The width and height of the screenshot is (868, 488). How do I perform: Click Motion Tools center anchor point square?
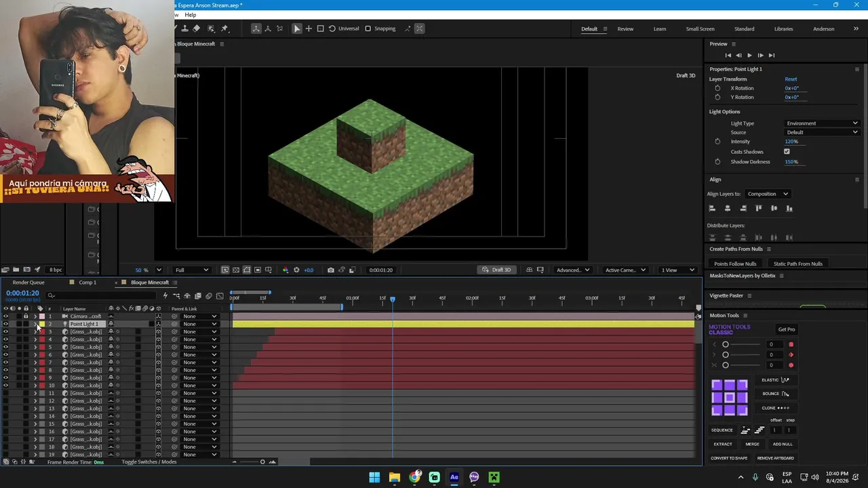[729, 397]
